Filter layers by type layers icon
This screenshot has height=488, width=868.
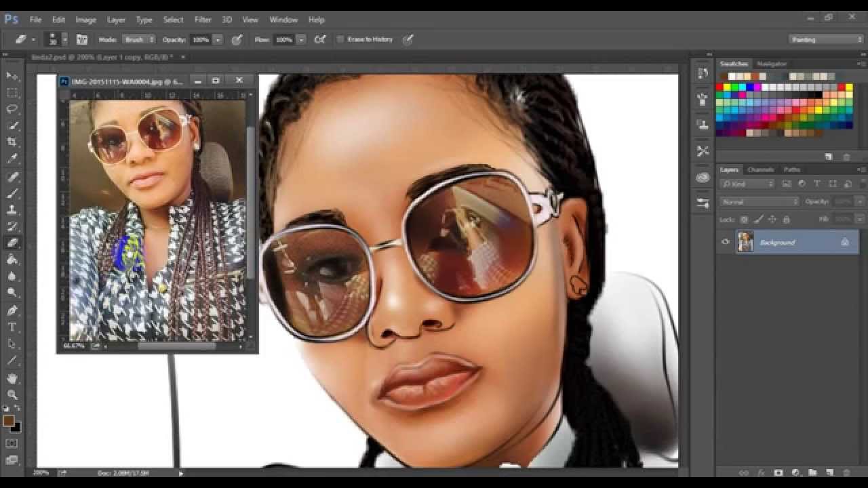(816, 184)
